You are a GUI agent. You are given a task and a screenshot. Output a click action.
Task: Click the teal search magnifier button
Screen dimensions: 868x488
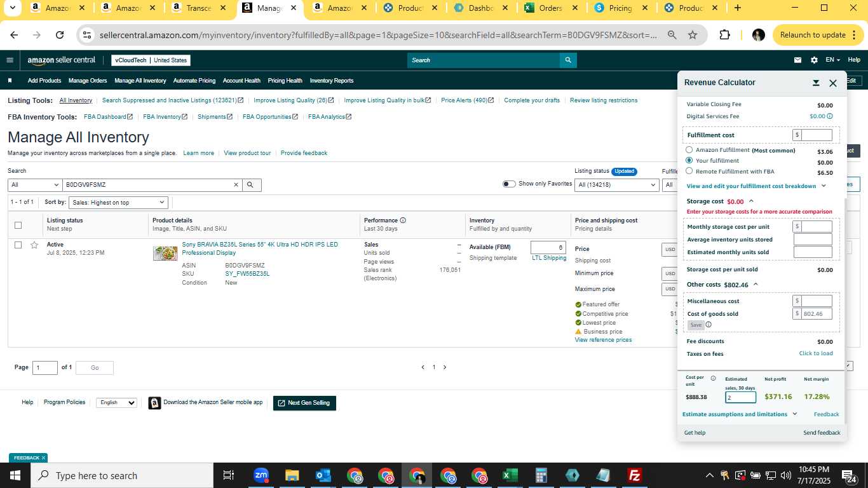click(x=568, y=60)
